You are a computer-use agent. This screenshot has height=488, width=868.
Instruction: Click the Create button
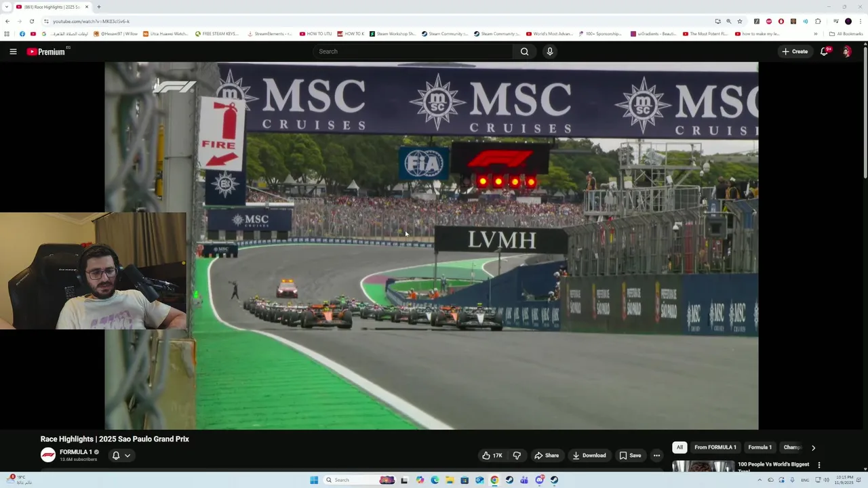(x=795, y=52)
